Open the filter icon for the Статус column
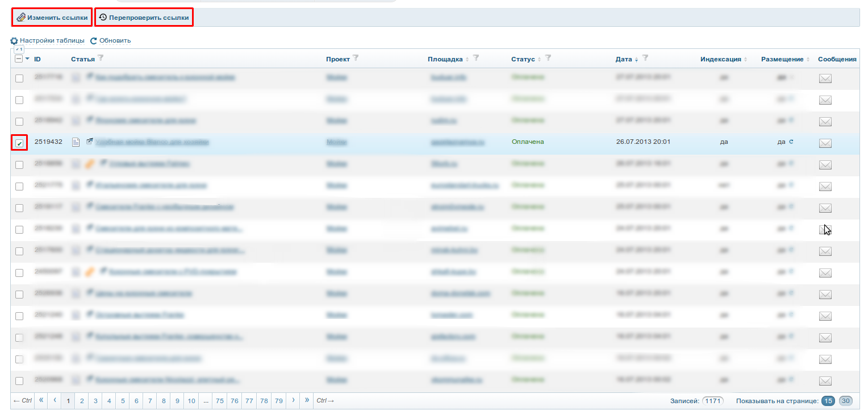 tap(549, 59)
